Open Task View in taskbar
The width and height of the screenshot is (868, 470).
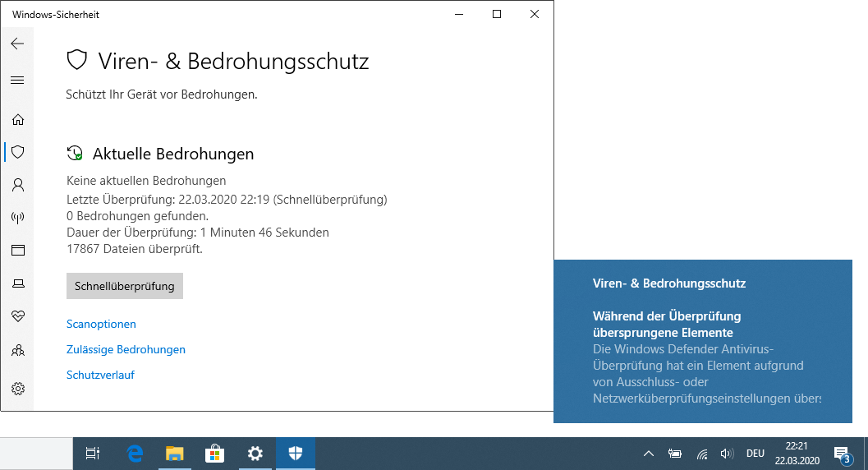tap(93, 454)
